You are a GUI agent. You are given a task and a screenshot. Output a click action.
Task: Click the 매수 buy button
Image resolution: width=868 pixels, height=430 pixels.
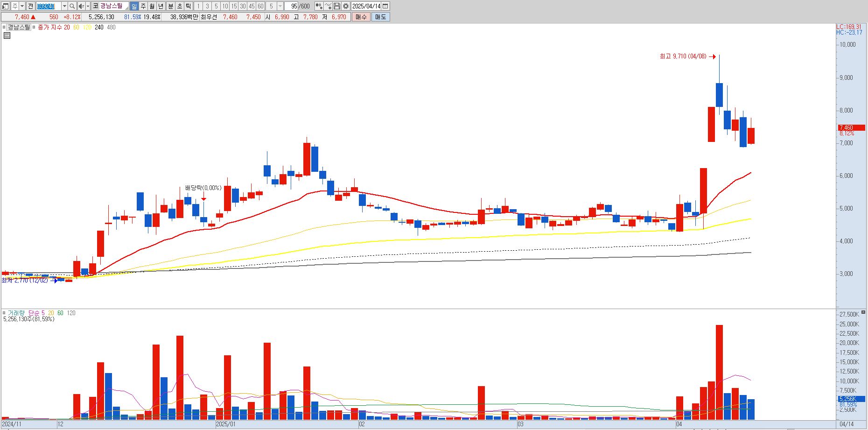click(x=361, y=17)
